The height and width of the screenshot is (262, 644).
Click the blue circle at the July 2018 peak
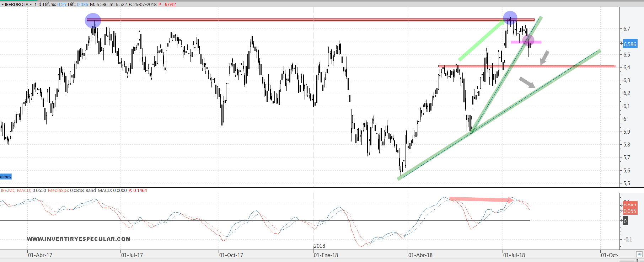[510, 18]
